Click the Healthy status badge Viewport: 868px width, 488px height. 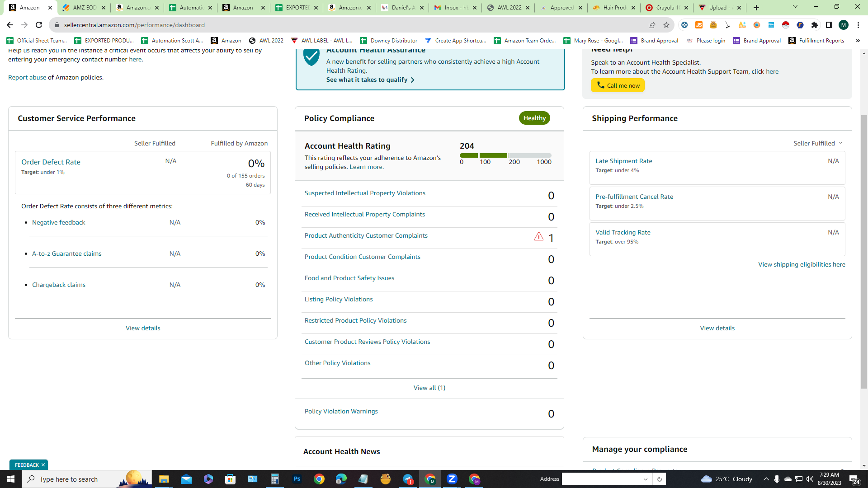coord(534,118)
